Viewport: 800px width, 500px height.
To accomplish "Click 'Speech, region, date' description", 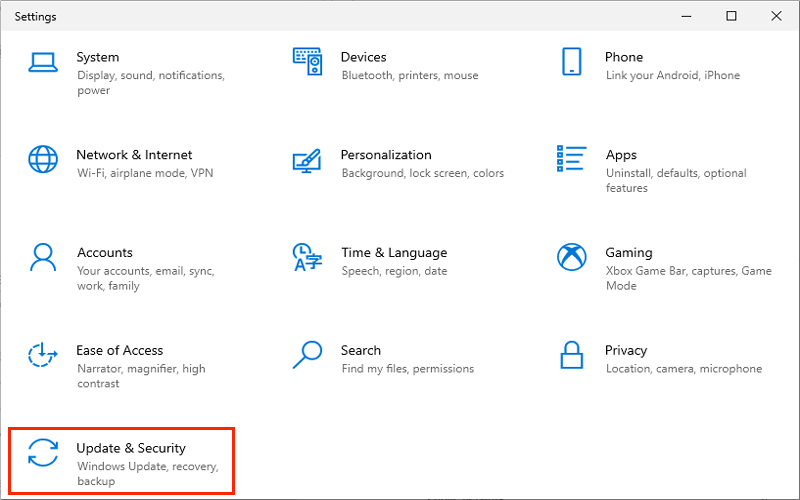I will [x=394, y=271].
